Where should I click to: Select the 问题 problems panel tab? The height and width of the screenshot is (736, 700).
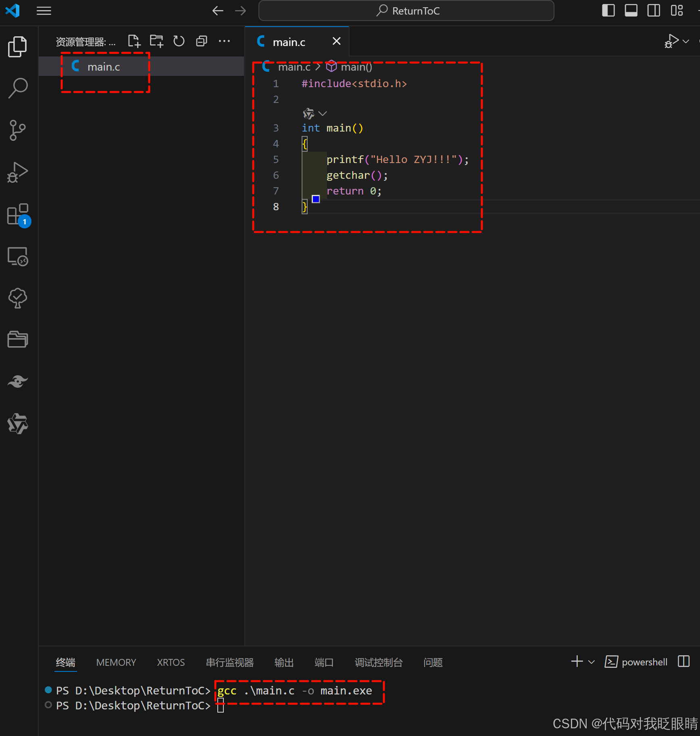[x=433, y=662]
